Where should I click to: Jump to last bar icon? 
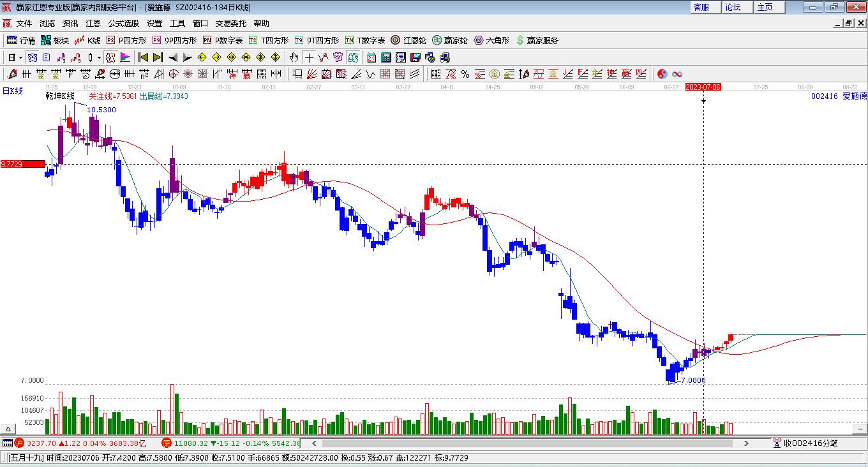click(158, 57)
